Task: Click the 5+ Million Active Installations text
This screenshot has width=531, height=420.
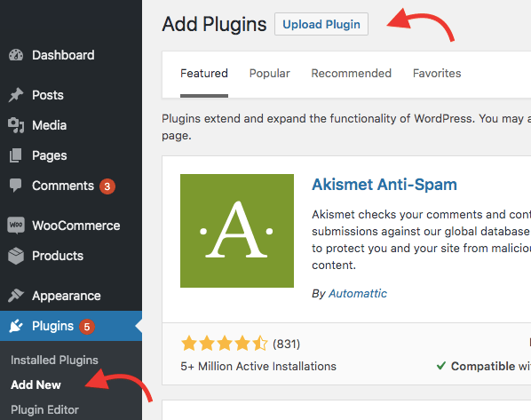Action: tap(258, 367)
